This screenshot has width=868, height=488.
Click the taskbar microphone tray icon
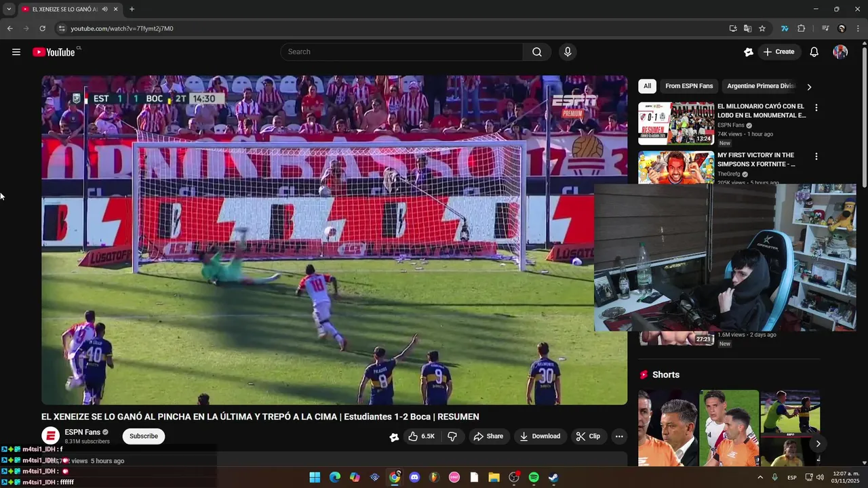[x=774, y=478]
